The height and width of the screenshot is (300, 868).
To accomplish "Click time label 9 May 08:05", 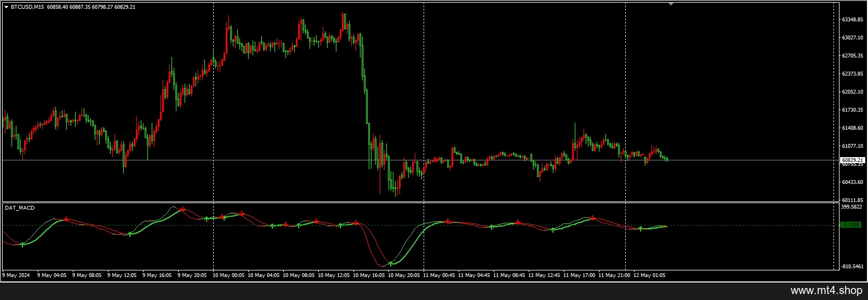I will tap(87, 275).
